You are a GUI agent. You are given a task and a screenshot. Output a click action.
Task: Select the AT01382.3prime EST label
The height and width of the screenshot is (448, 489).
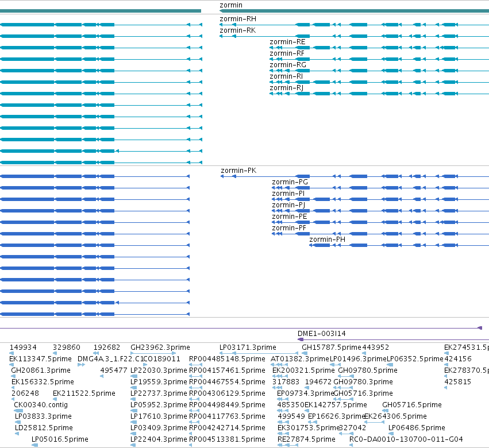pos(300,359)
